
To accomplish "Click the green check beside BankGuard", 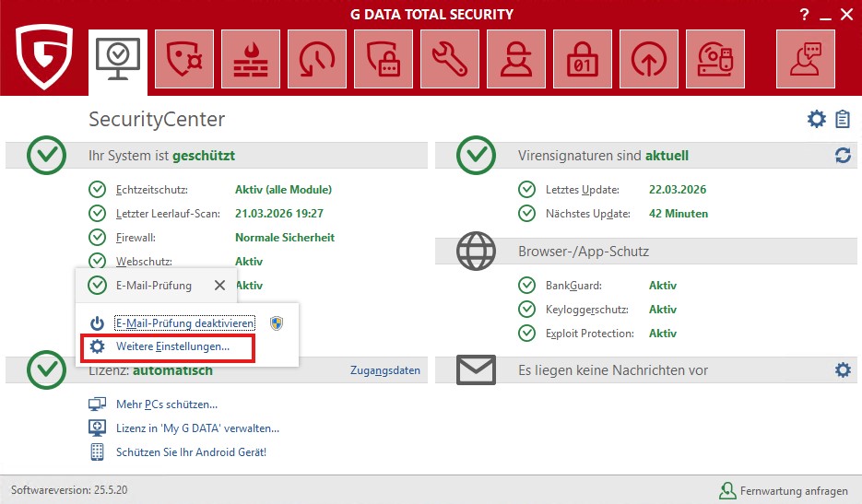I will [526, 286].
